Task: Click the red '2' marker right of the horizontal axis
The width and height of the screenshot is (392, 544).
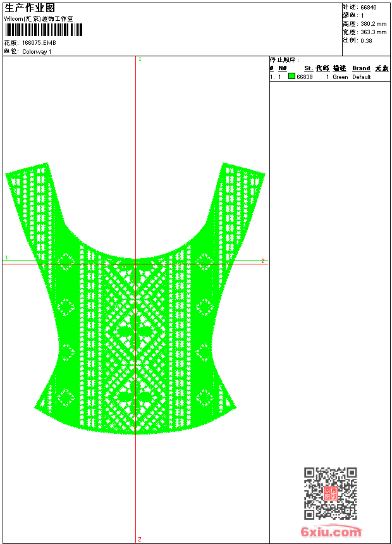Action: pyautogui.click(x=263, y=261)
